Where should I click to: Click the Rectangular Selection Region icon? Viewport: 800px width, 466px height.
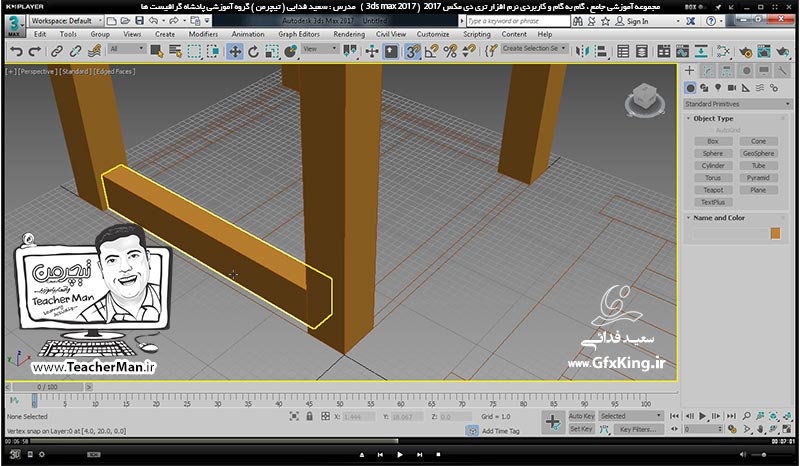coord(194,51)
